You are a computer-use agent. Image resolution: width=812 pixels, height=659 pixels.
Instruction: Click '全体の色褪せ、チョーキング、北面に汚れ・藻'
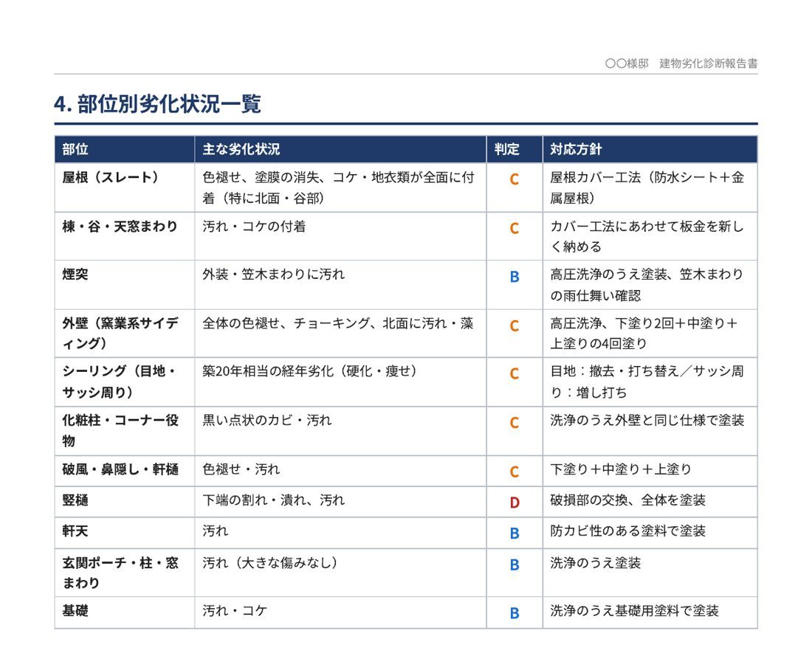[x=338, y=323]
